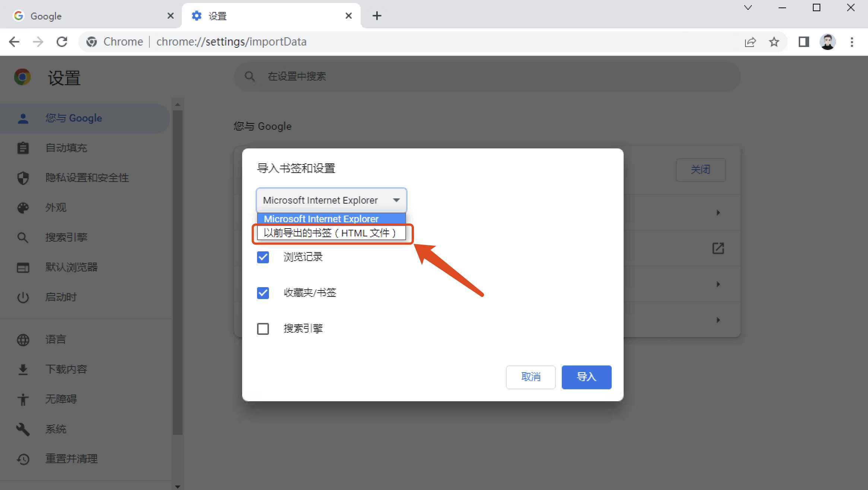Click the magnifier icon beside 搜索引擎 sidebar
The image size is (868, 490).
click(23, 238)
